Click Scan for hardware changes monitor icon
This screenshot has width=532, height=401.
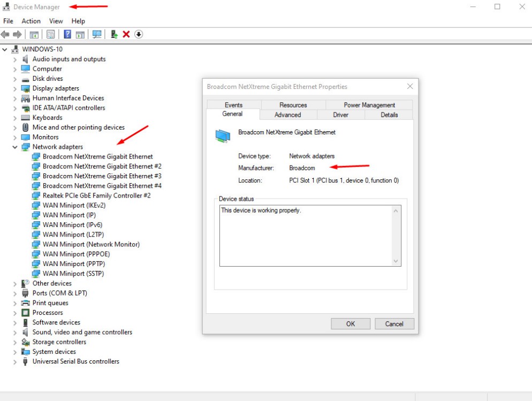pos(97,34)
